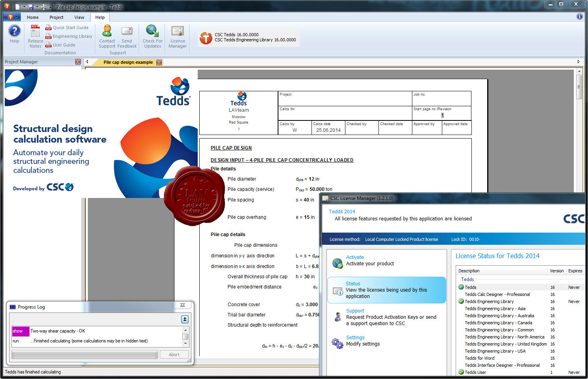Open the customize quick access toolbar dropdown
The width and height of the screenshot is (588, 379).
50,7
